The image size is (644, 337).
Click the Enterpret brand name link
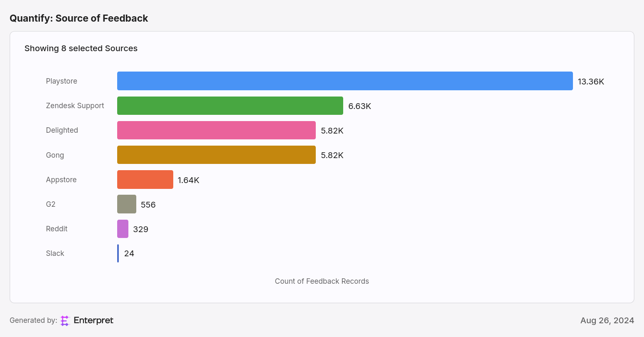pos(93,320)
